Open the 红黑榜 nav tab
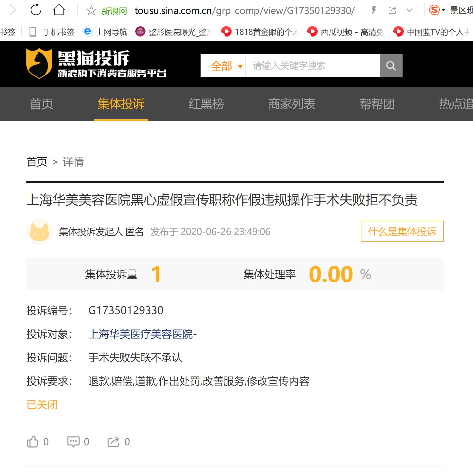473x476 pixels. pyautogui.click(x=206, y=104)
